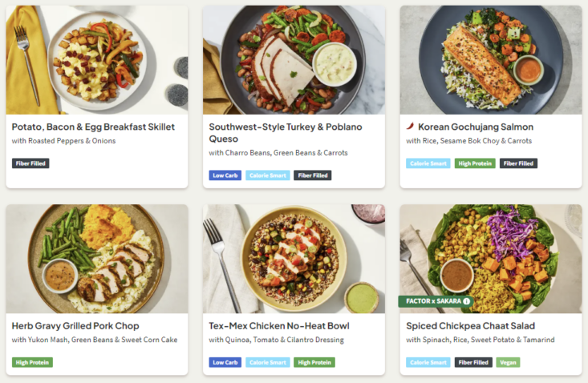Click the Herb Gravy Grilled Pork Chop title
This screenshot has height=383, width=588.
pyautogui.click(x=75, y=326)
